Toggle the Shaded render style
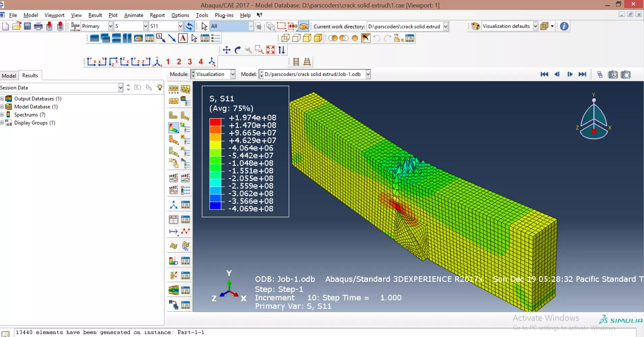This screenshot has height=337, width=644. click(x=318, y=38)
